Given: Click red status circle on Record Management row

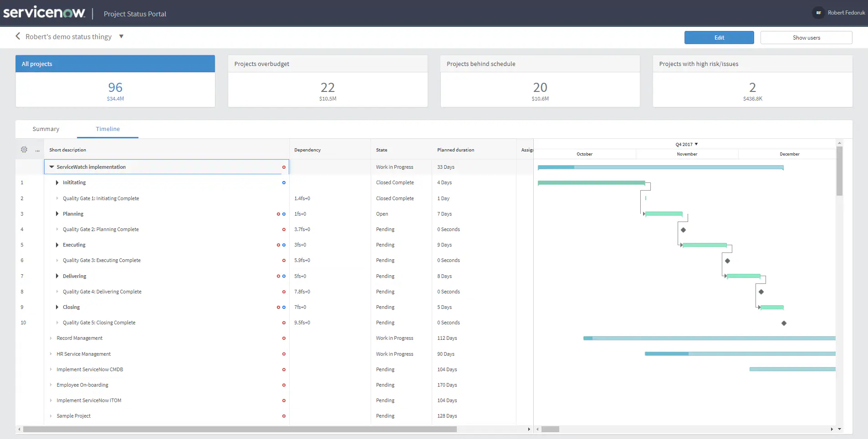Looking at the screenshot, I should 284,338.
